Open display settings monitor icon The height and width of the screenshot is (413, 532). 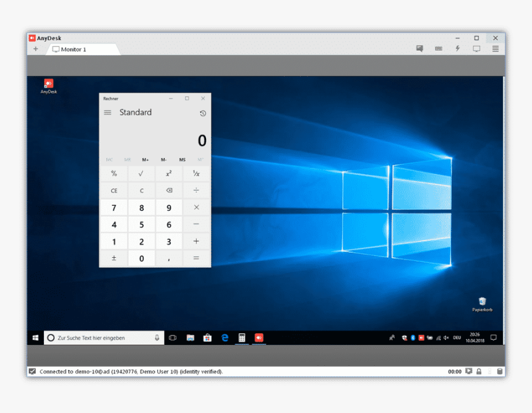pos(476,49)
